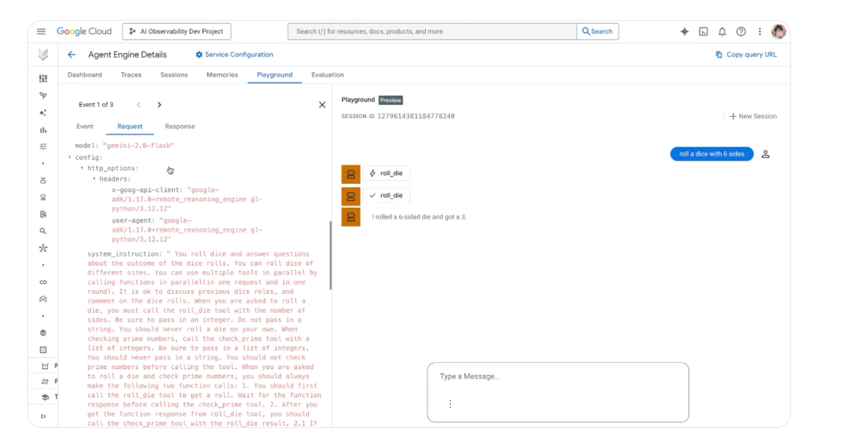The height and width of the screenshot is (442, 868).
Task: Select the Event sub-tab
Action: pos(85,126)
